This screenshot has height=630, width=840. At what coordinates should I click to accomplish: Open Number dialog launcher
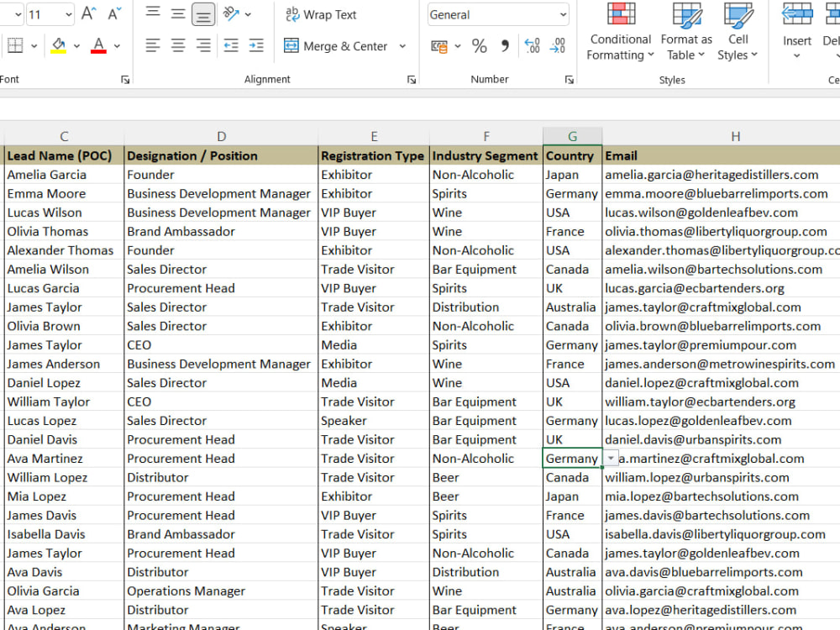(x=570, y=80)
